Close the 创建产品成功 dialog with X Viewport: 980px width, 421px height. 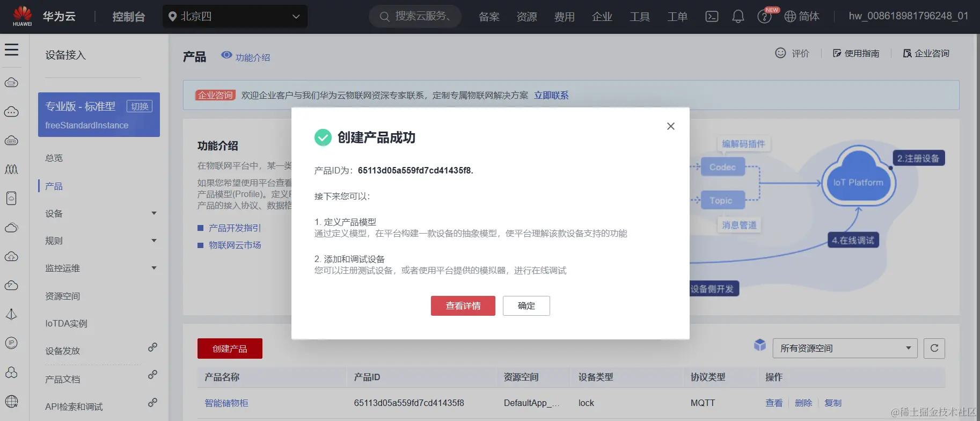[x=671, y=126]
